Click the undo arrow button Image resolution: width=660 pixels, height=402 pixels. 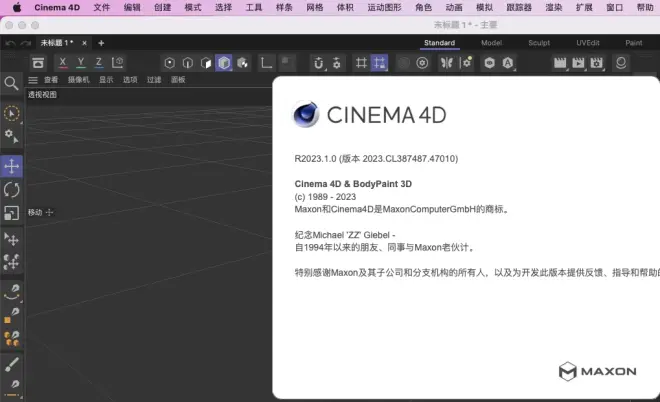(10, 43)
